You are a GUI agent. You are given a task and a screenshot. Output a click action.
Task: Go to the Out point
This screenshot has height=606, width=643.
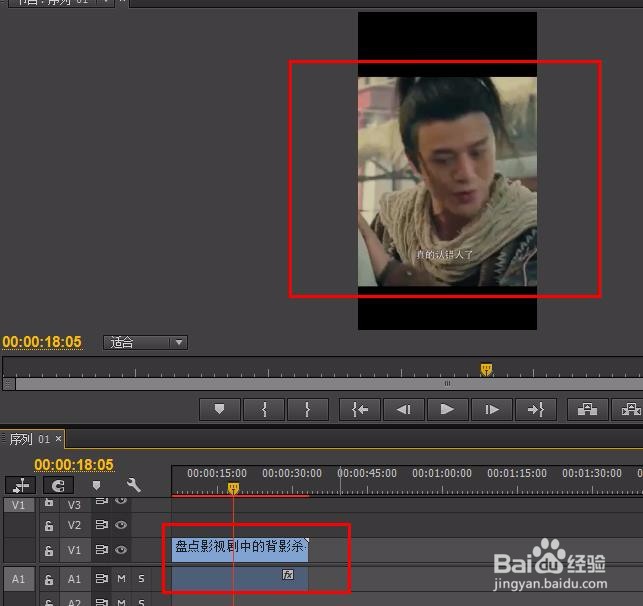point(536,409)
